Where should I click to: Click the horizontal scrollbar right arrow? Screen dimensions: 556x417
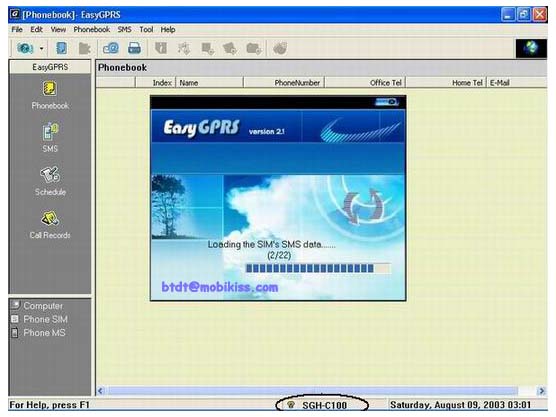point(542,391)
